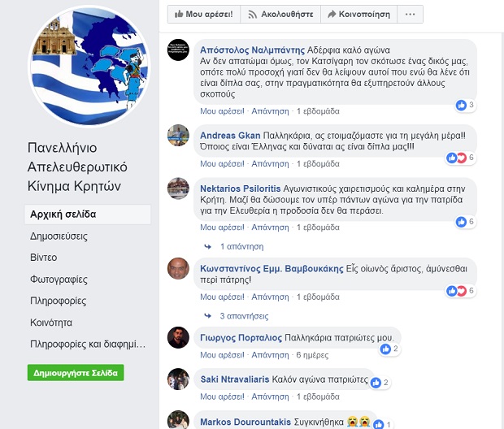Click the like reaction count on Nektarios Psiloritis's comment
Screen dimensions: 504x429
[x=466, y=222]
